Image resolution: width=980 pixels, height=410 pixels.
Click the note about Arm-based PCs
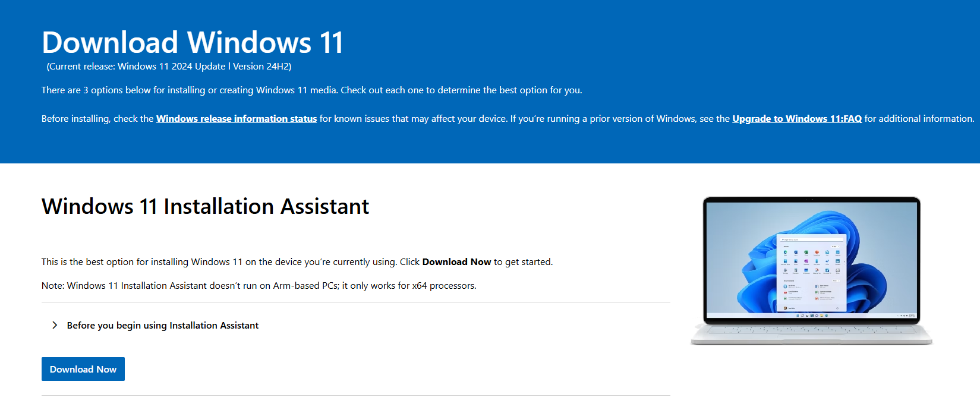point(259,286)
